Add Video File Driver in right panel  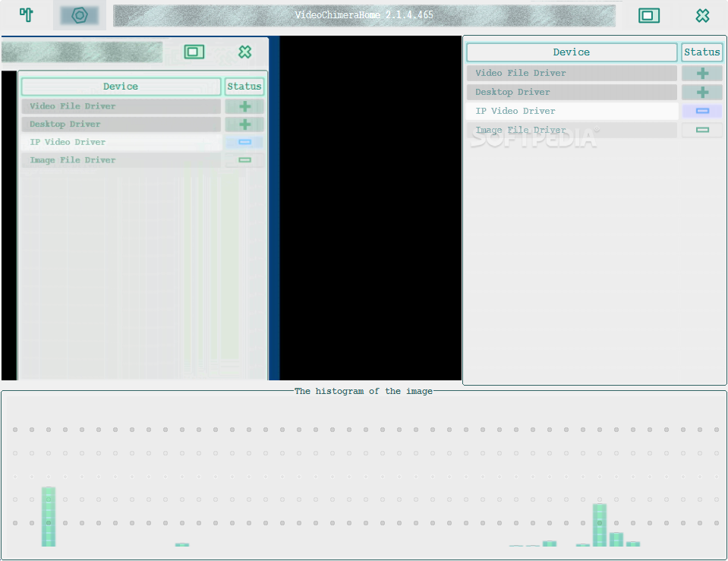702,73
